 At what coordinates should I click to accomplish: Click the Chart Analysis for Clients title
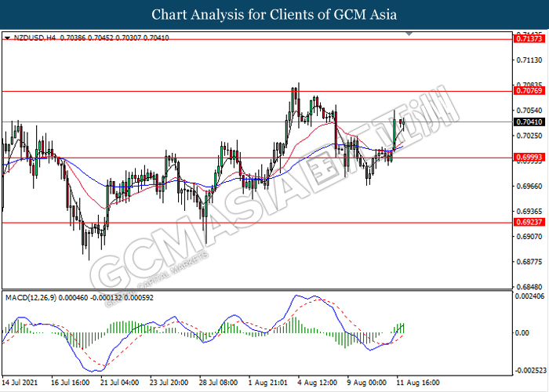click(x=274, y=15)
